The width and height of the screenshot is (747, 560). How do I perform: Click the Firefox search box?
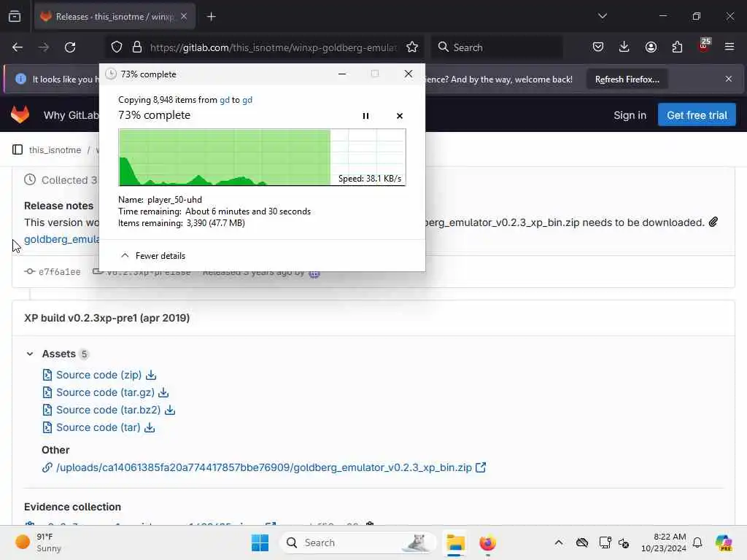point(497,47)
